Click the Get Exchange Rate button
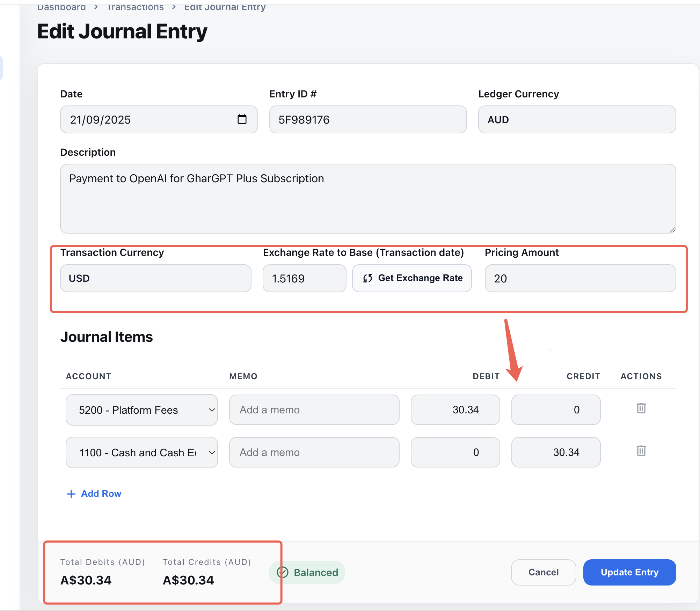The width and height of the screenshot is (700, 611). pos(412,278)
